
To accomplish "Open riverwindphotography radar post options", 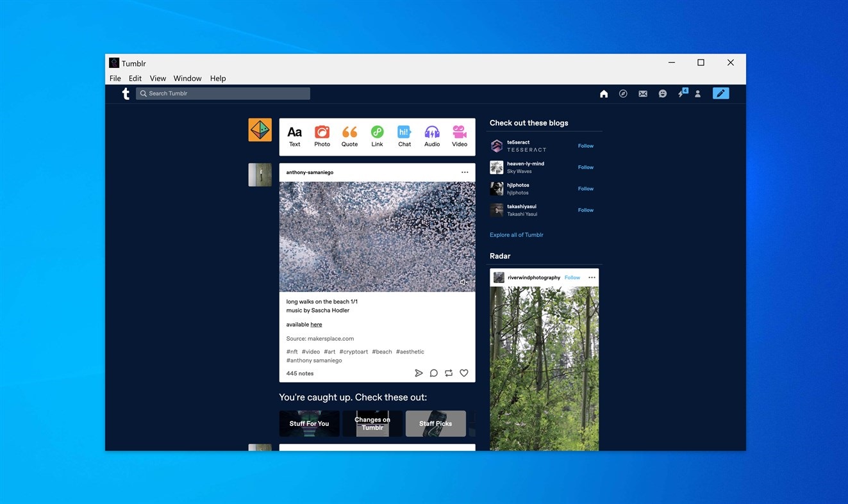I will click(592, 277).
